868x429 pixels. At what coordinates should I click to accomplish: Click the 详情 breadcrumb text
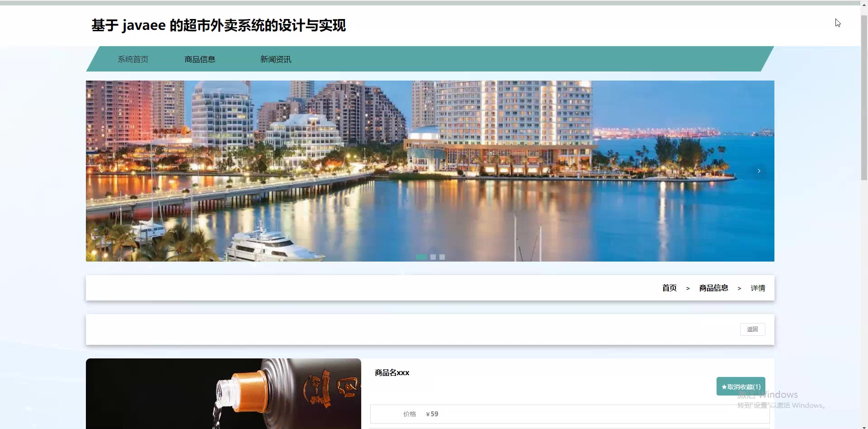pyautogui.click(x=758, y=288)
